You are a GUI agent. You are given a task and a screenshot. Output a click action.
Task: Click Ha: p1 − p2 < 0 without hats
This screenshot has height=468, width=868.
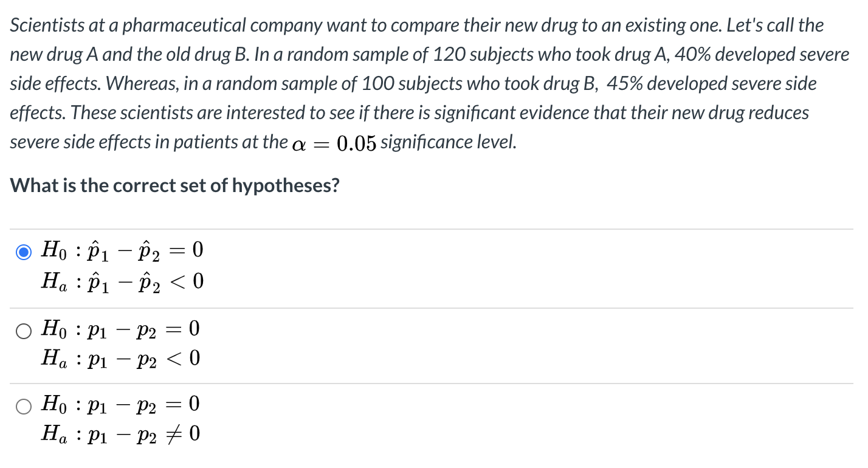[120, 359]
